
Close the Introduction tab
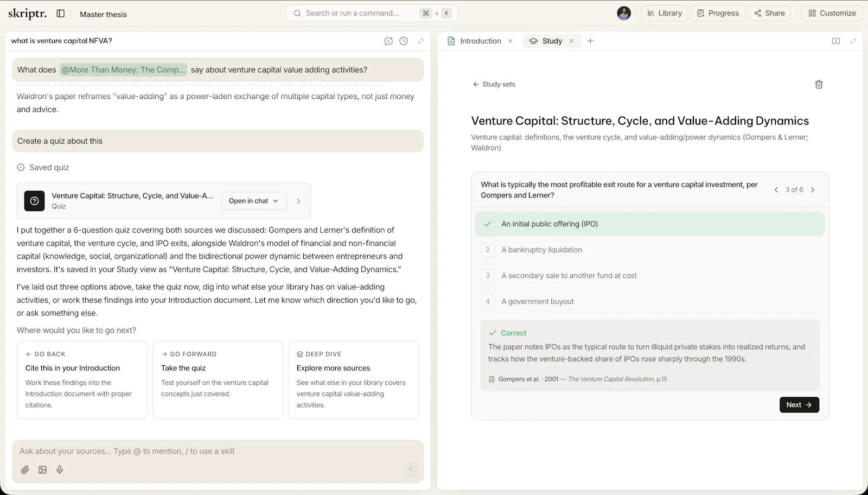(x=510, y=41)
